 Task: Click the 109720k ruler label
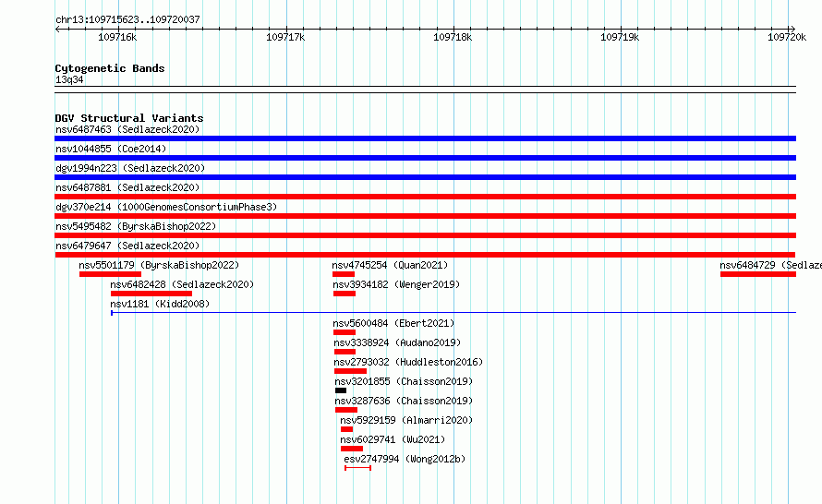[x=787, y=37]
